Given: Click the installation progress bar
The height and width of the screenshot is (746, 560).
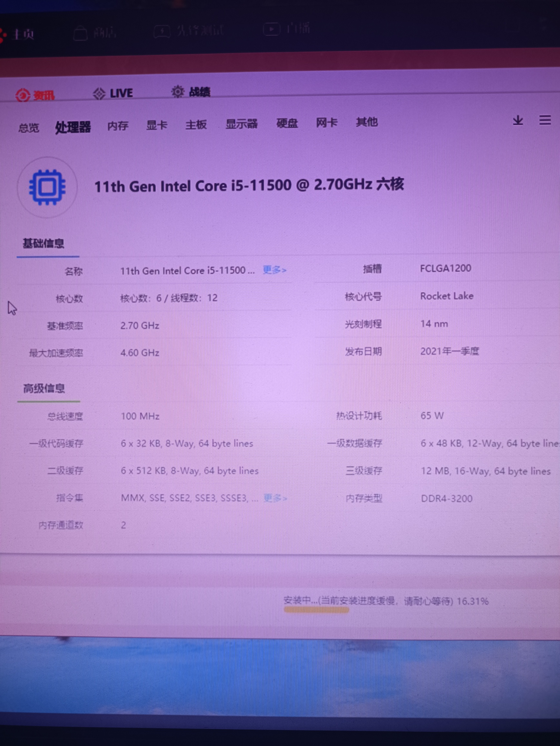Looking at the screenshot, I should [316, 610].
